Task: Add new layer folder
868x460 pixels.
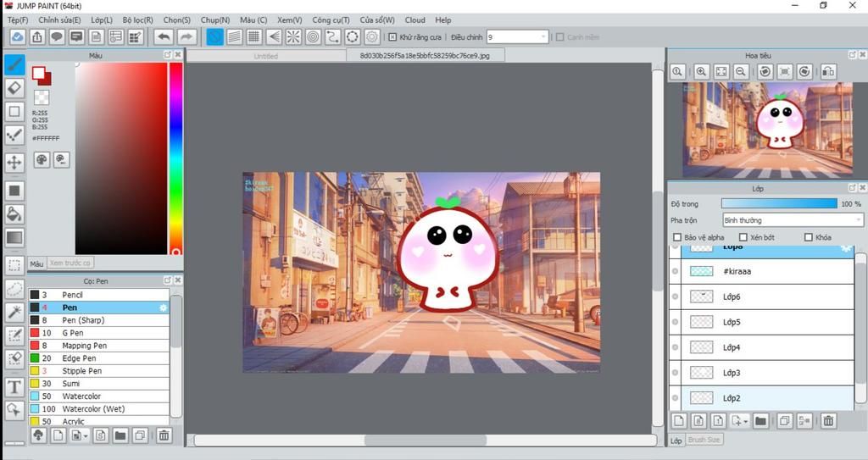Action: pos(760,421)
